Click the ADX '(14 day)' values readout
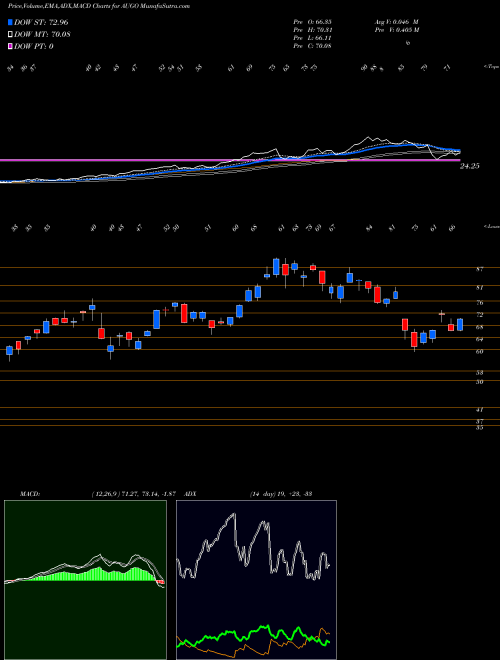Viewport: 500px width, 660px height. point(280,494)
